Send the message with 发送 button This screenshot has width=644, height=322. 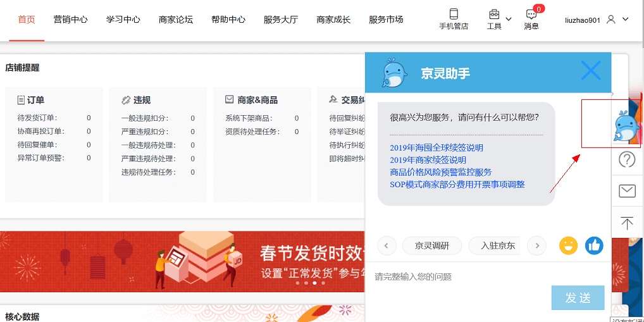point(578,297)
